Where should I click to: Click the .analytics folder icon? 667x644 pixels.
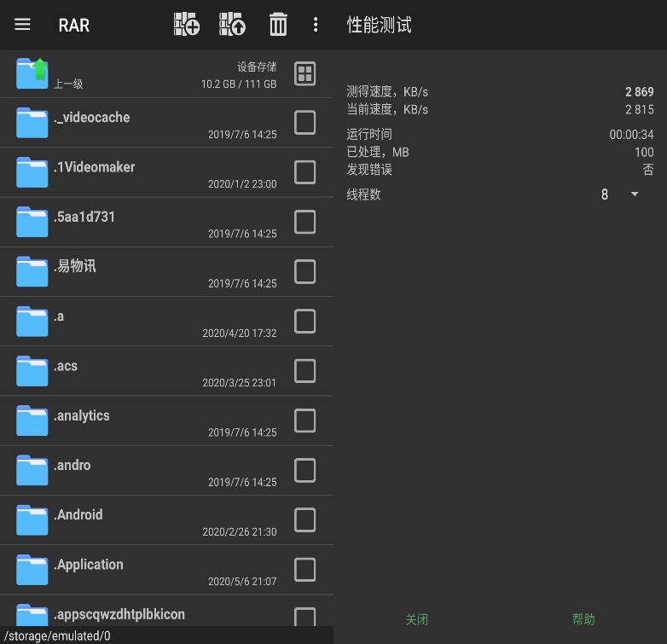click(32, 421)
